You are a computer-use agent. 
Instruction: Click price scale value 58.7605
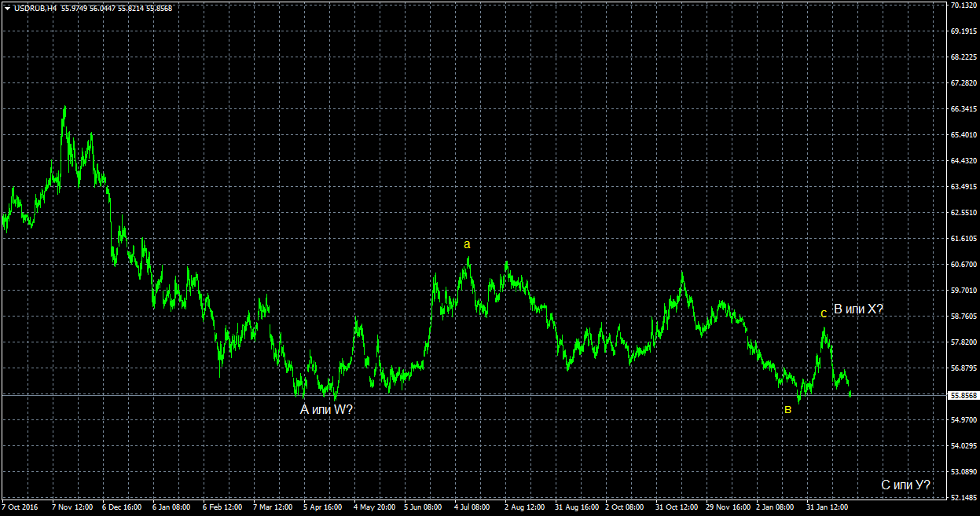(962, 317)
